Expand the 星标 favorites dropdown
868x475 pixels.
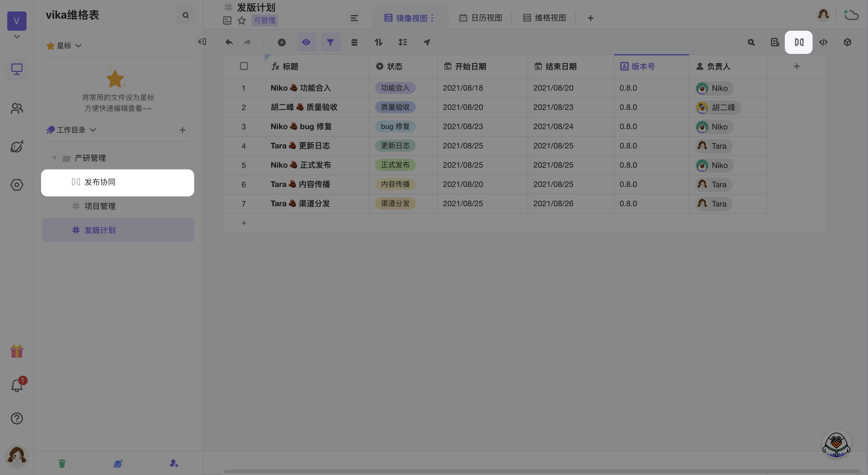click(x=78, y=46)
